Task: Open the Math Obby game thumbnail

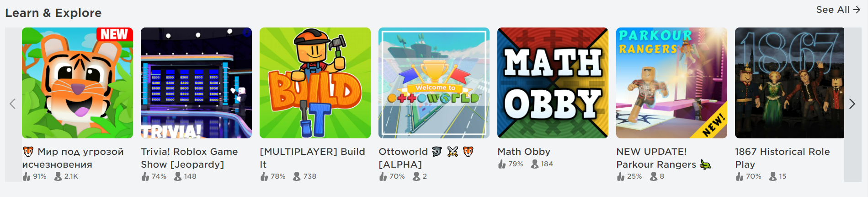Action: 553,83
